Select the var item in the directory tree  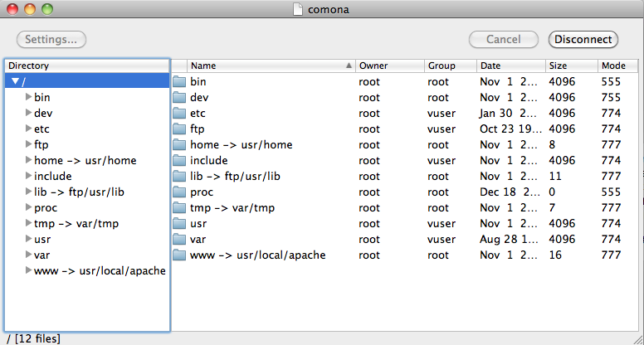[41, 255]
